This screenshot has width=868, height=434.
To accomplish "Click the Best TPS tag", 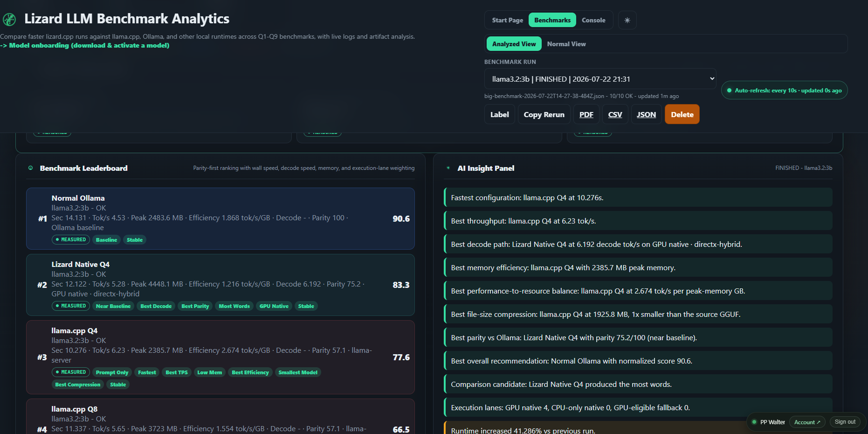I will click(x=177, y=372).
